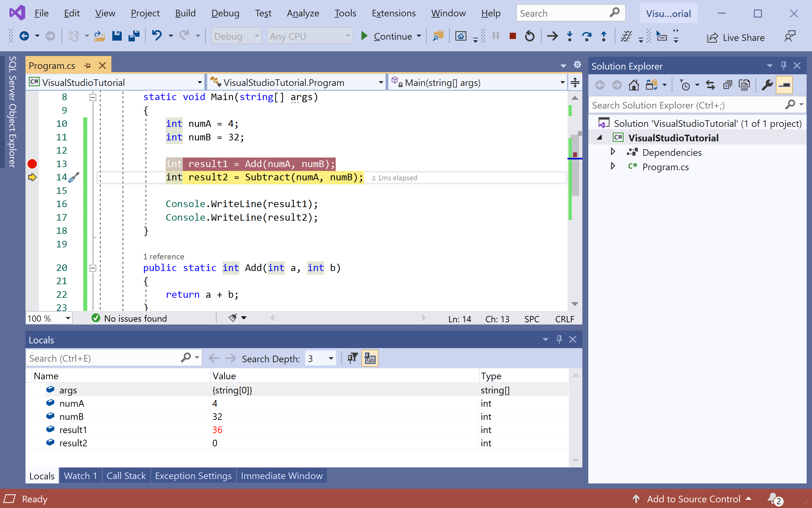Click the Save All icon
The width and height of the screenshot is (812, 508).
134,36
